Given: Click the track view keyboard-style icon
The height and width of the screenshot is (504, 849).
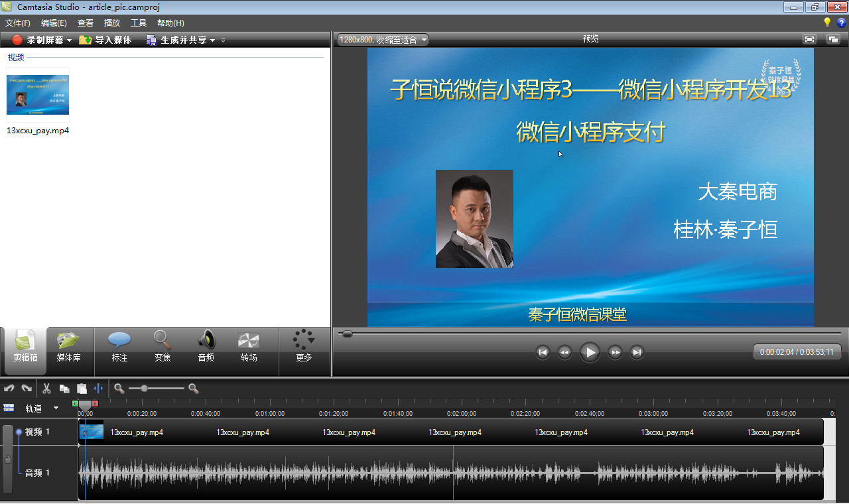Looking at the screenshot, I should pos(9,408).
